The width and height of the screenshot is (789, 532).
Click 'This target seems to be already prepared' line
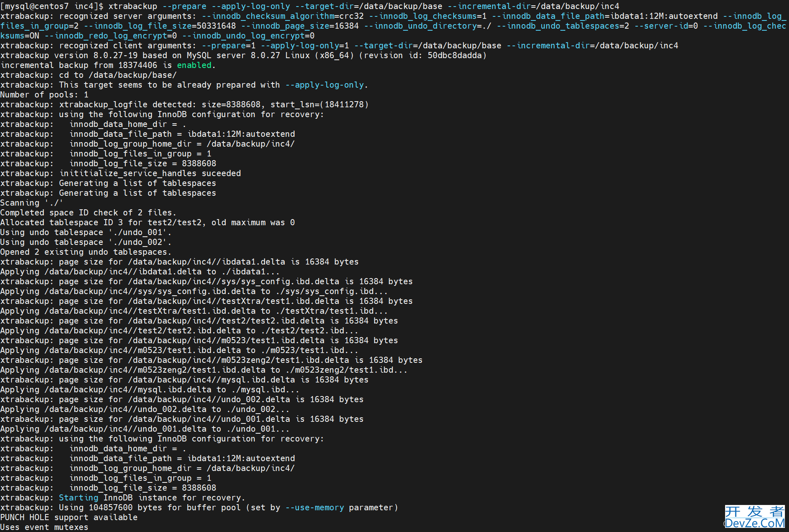coord(184,85)
